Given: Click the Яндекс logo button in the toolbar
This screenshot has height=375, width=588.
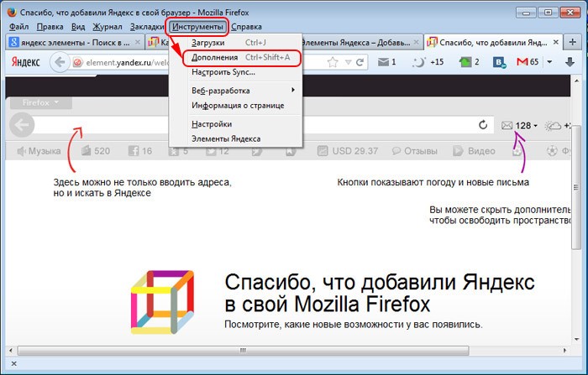Looking at the screenshot, I should click(x=25, y=62).
